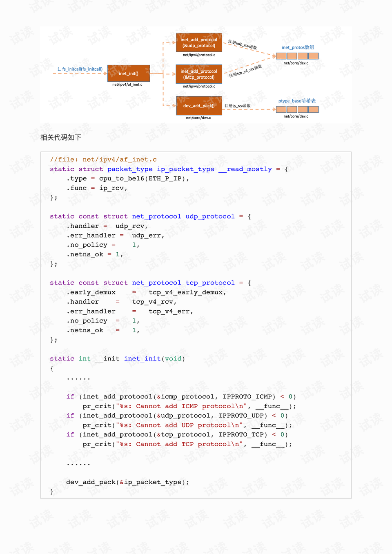Click the "Cannot add TCP protocol" pr_crit line
Screen dimensions: 392x554
tap(187, 444)
